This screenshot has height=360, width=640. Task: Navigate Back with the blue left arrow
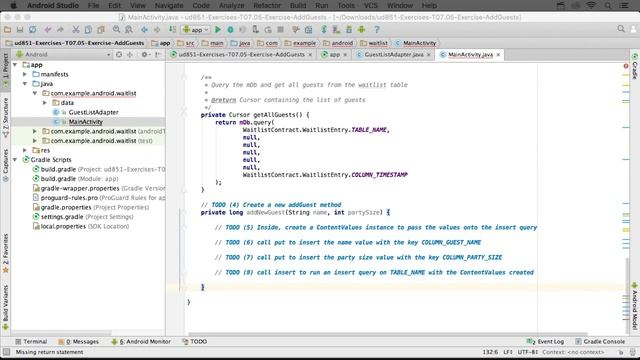tap(144, 30)
